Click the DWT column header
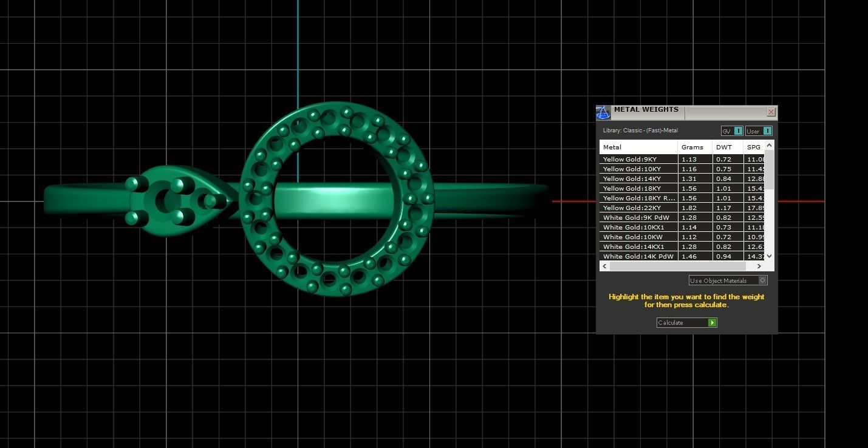This screenshot has width=868, height=448. 728,147
